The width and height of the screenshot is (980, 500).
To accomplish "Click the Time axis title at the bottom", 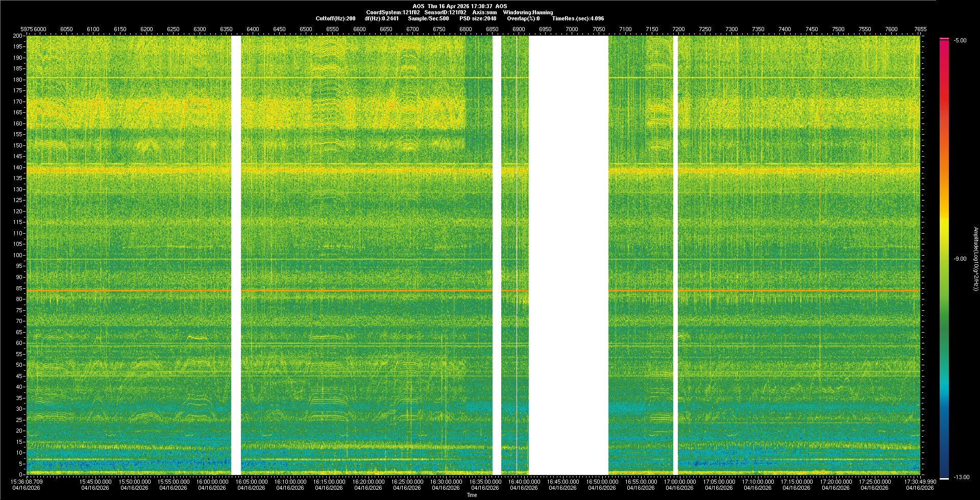I will 472,495.
